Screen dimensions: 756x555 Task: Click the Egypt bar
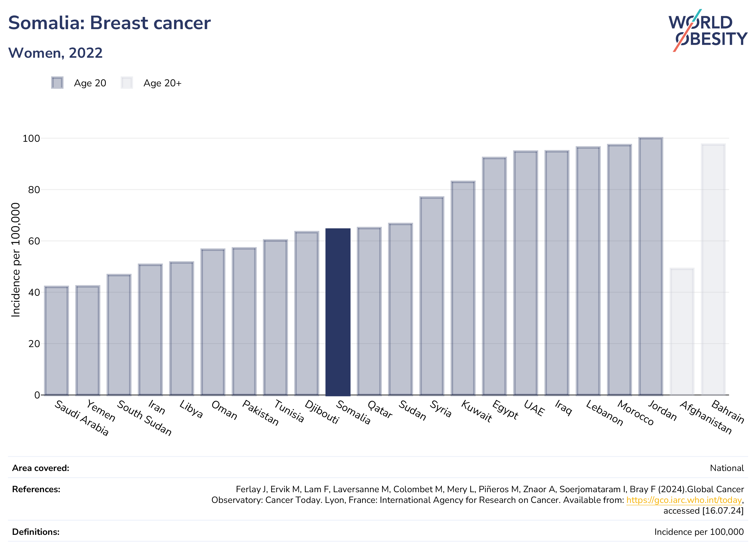tap(494, 276)
